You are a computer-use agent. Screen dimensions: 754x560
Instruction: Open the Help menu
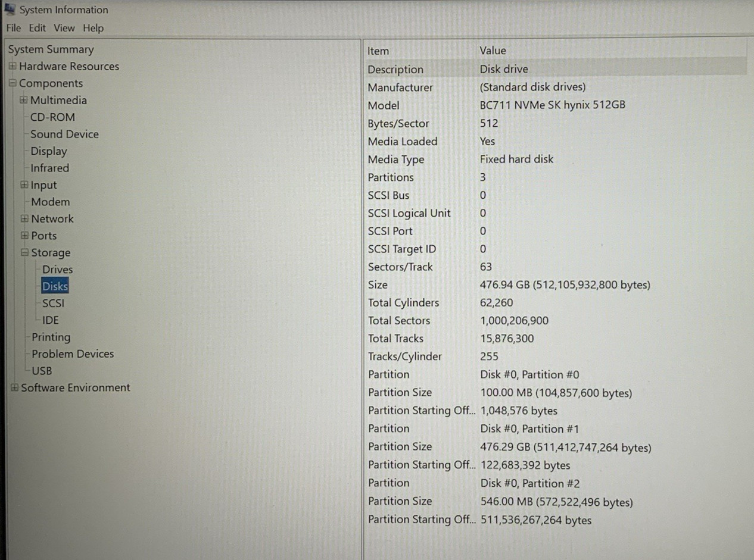[x=93, y=28]
